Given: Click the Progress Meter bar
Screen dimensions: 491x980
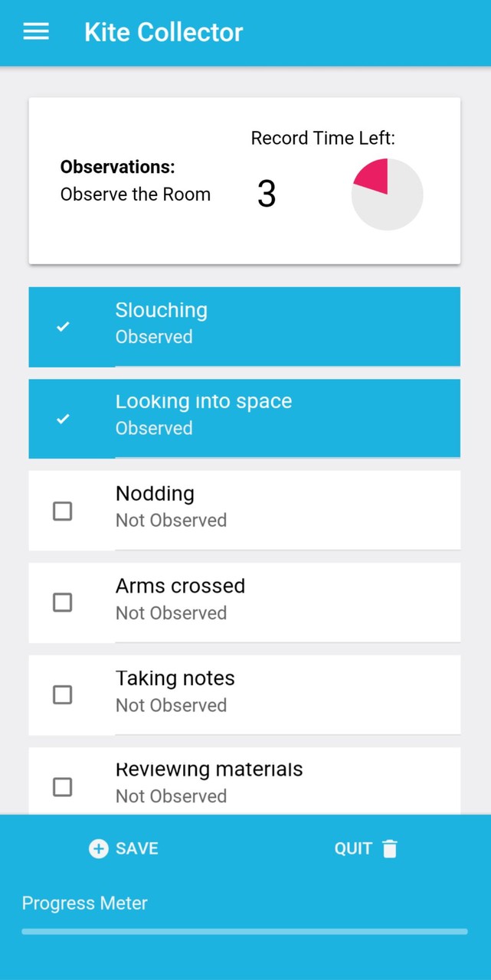Looking at the screenshot, I should pos(244,931).
